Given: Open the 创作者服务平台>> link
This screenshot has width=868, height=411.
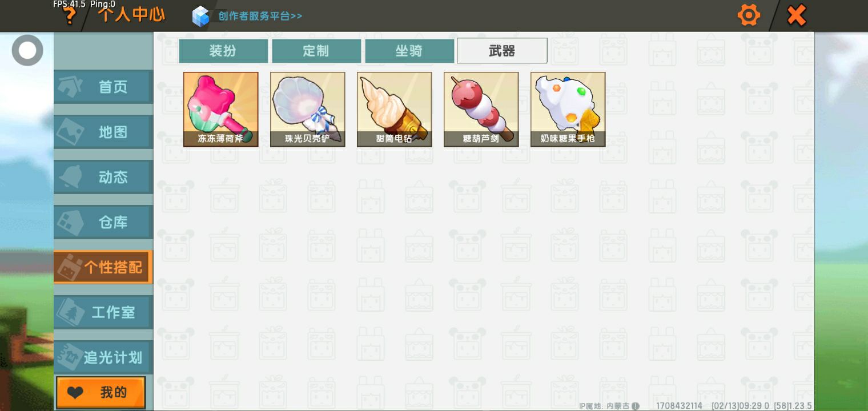Looking at the screenshot, I should pos(260,16).
